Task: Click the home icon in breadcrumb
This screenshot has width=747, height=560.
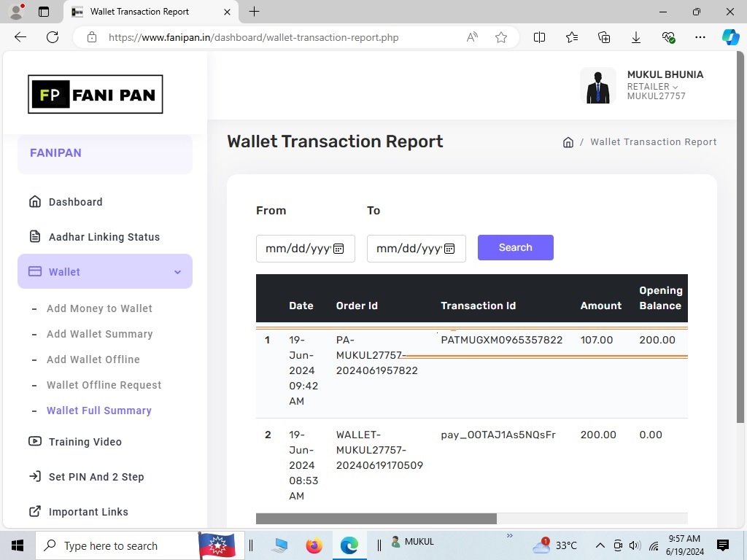Action: (568, 142)
